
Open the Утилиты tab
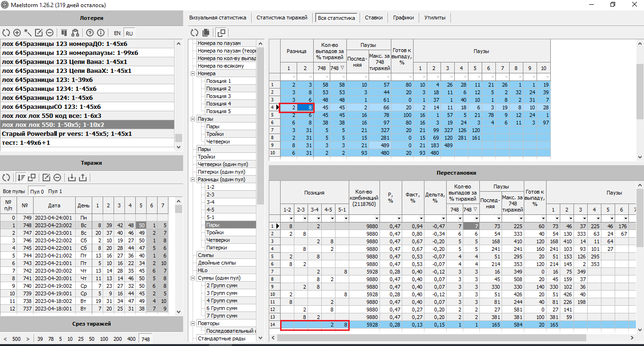[x=435, y=18]
